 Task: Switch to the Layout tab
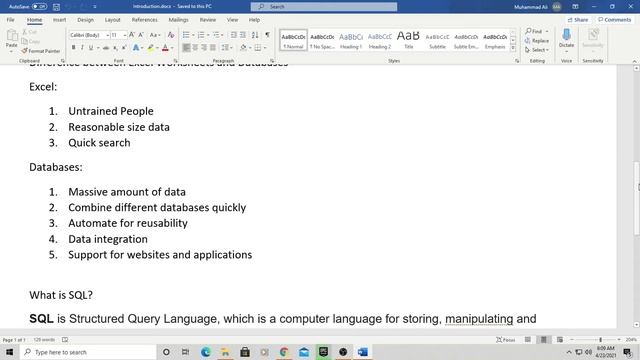(x=113, y=20)
